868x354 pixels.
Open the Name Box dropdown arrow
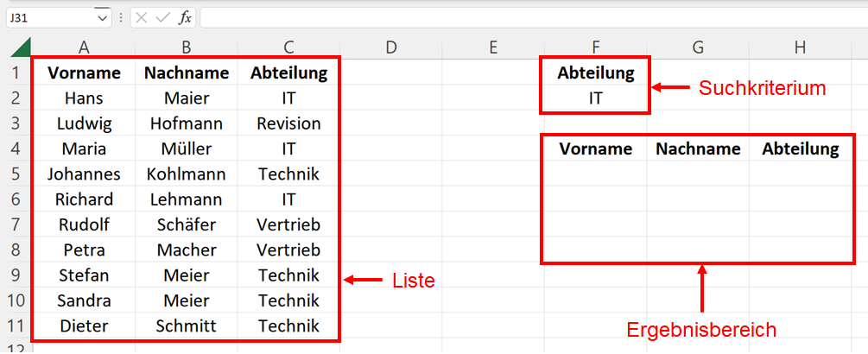102,17
